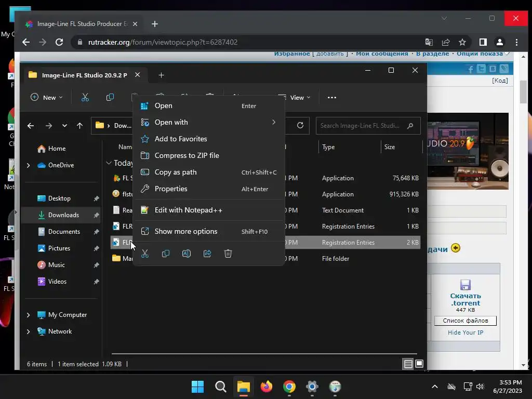The height and width of the screenshot is (399, 532).
Task: Click the Type column header
Action: point(328,147)
